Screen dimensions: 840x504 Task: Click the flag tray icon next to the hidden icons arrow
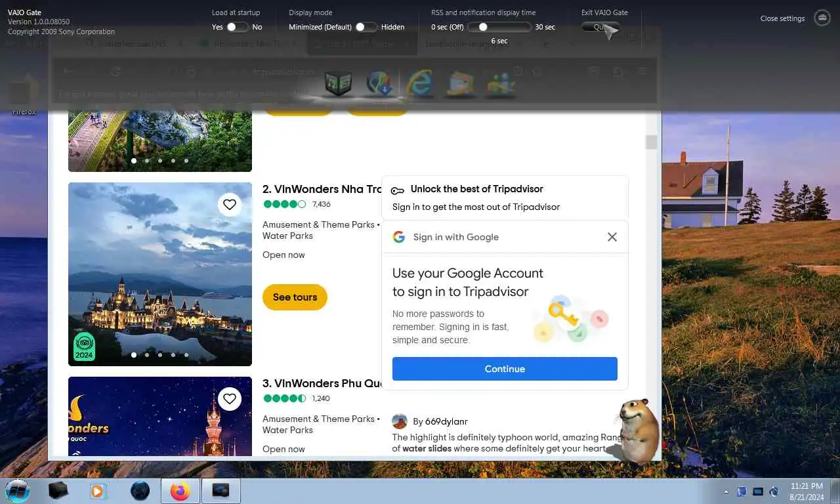click(742, 491)
